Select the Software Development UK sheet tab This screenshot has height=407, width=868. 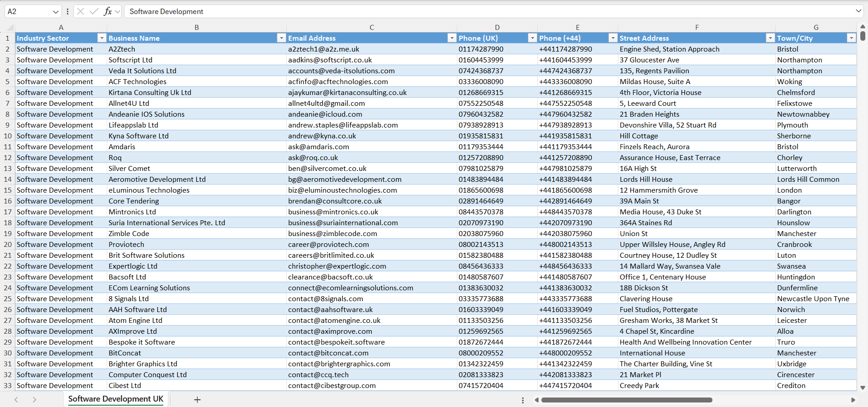[116, 399]
